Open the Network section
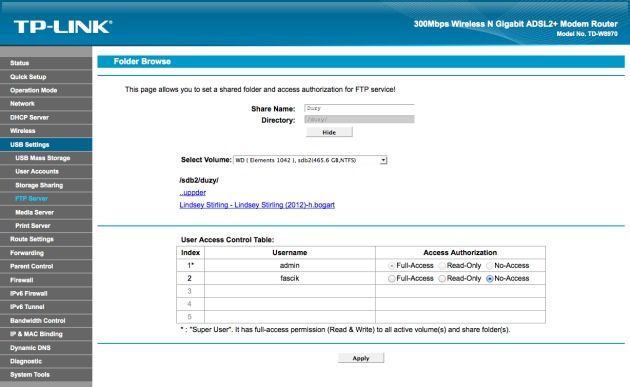 coord(46,104)
